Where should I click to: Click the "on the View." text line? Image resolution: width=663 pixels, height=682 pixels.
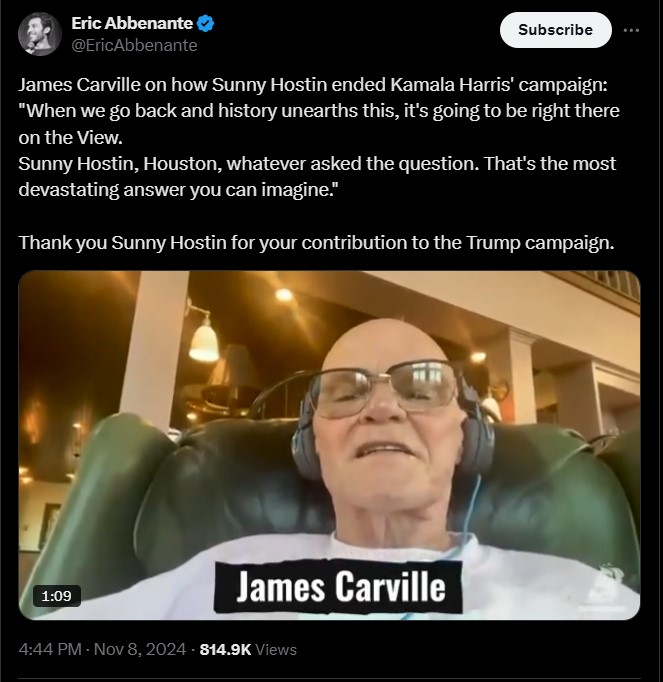pyautogui.click(x=70, y=137)
